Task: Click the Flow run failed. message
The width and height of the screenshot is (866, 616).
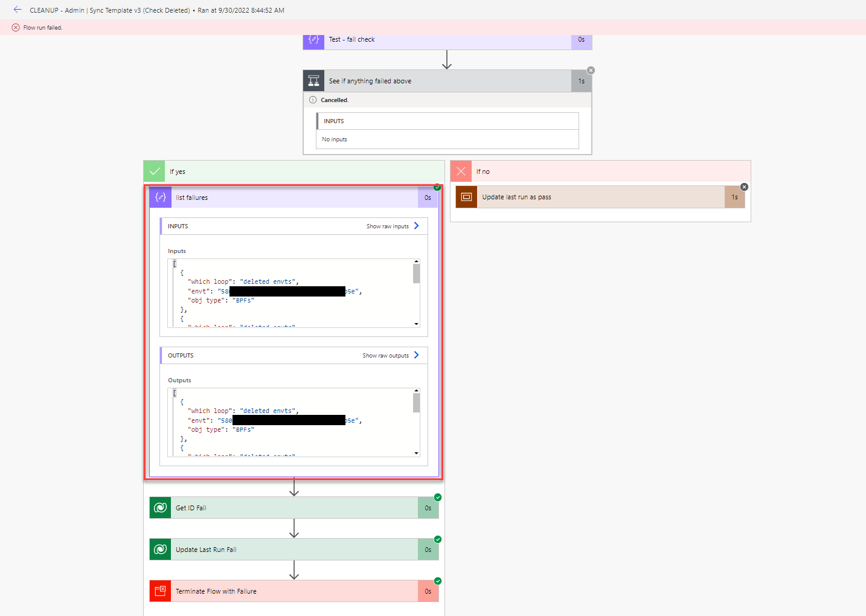Action: click(43, 28)
